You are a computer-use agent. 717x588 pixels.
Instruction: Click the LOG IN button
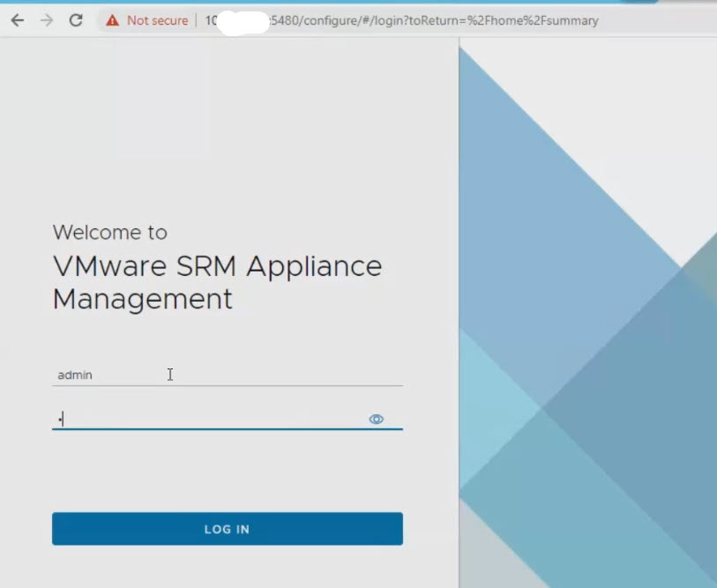point(228,529)
